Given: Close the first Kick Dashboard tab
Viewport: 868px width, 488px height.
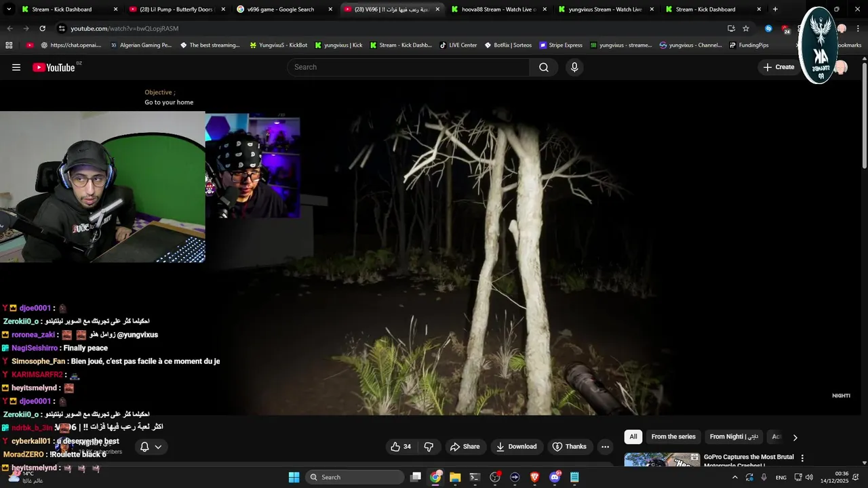Looking at the screenshot, I should [x=115, y=9].
